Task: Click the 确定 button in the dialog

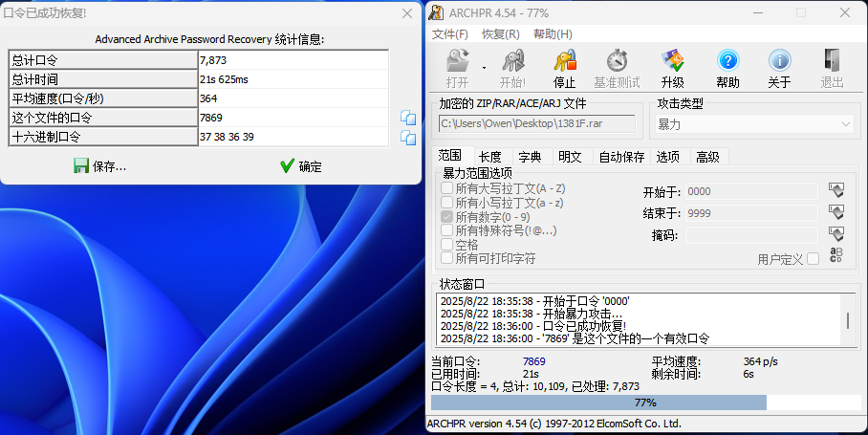Action: [301, 166]
